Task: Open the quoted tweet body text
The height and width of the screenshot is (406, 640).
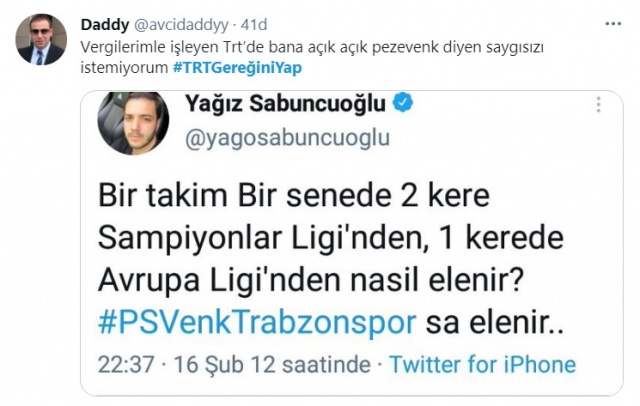Action: coord(331,259)
